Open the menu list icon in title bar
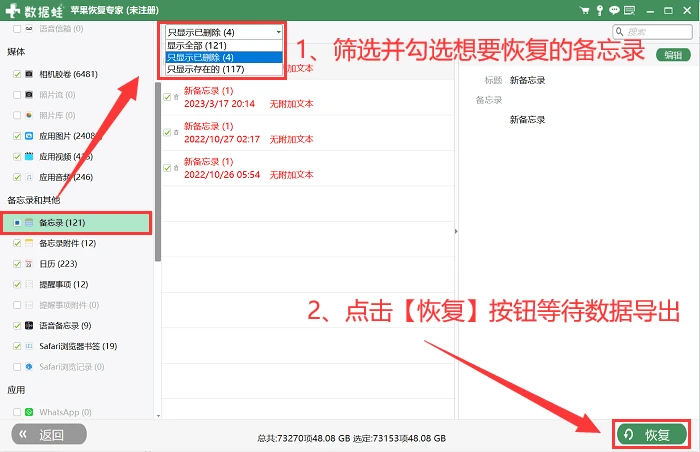Screen dimensions: 700x452 click(x=629, y=10)
